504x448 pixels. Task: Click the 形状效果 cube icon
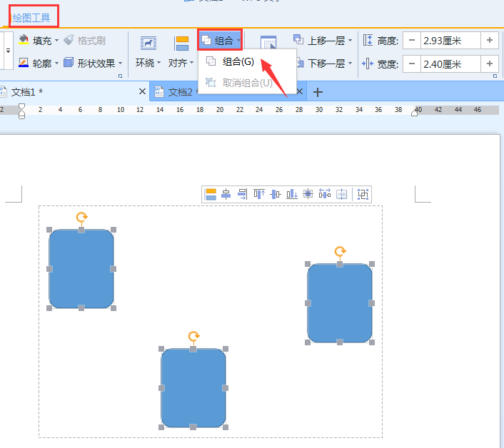(69, 62)
